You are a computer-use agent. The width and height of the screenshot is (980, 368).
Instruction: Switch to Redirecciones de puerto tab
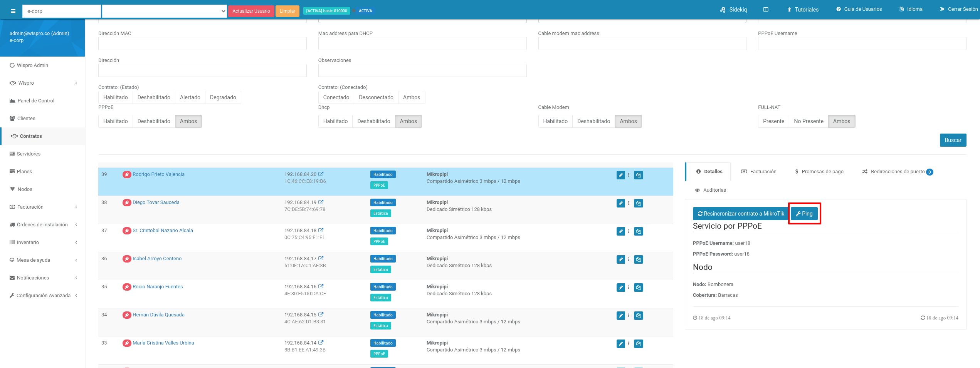point(898,172)
